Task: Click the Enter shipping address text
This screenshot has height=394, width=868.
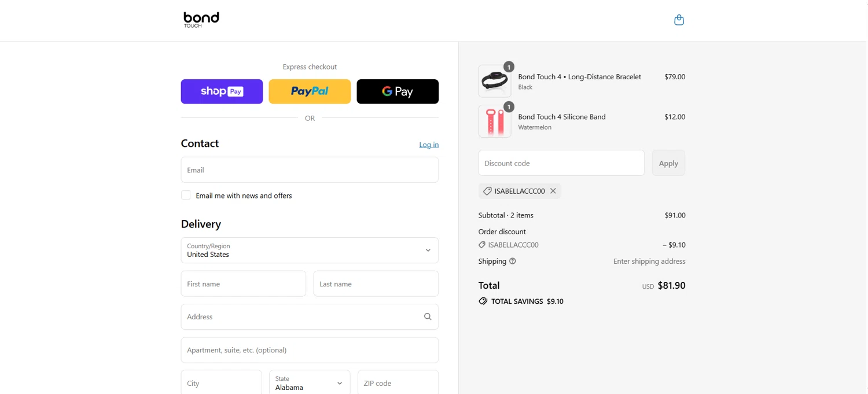Action: [x=649, y=261]
